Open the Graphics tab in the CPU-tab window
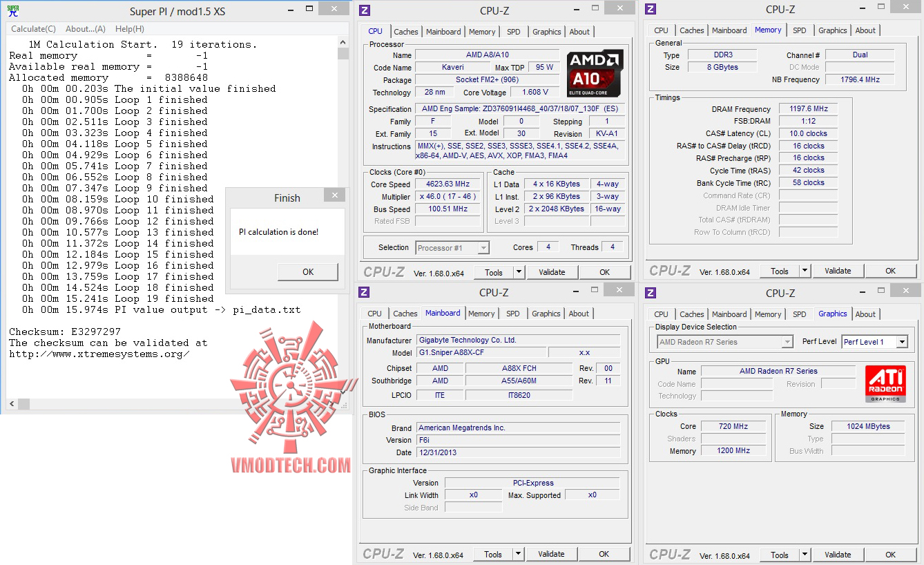The image size is (924, 565). pyautogui.click(x=547, y=32)
